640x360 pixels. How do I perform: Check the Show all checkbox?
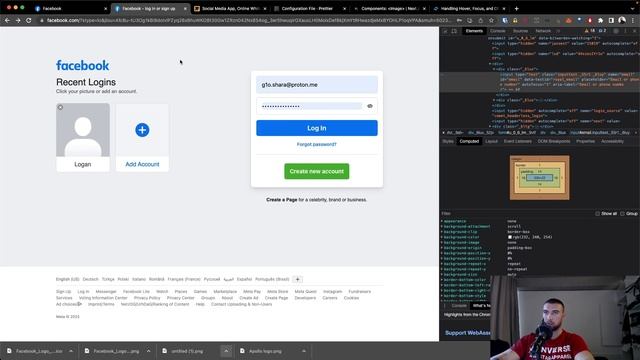[x=598, y=213]
